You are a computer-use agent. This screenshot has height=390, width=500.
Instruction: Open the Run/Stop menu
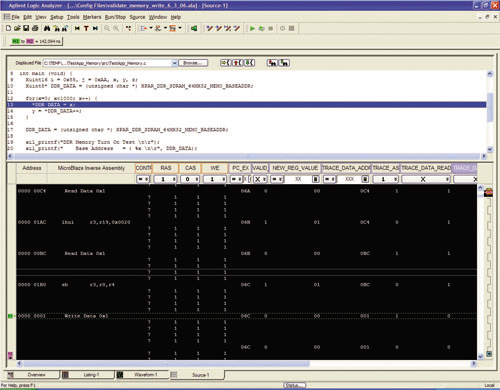tap(115, 17)
